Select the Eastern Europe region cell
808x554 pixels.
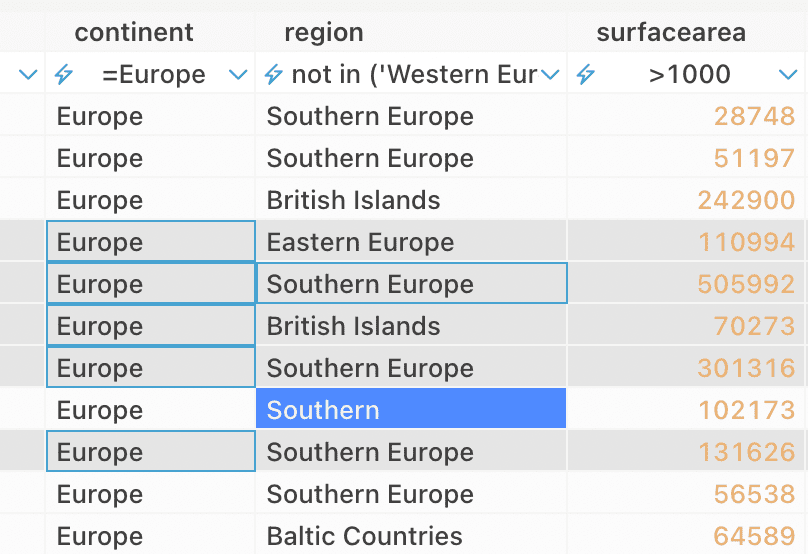click(x=411, y=242)
